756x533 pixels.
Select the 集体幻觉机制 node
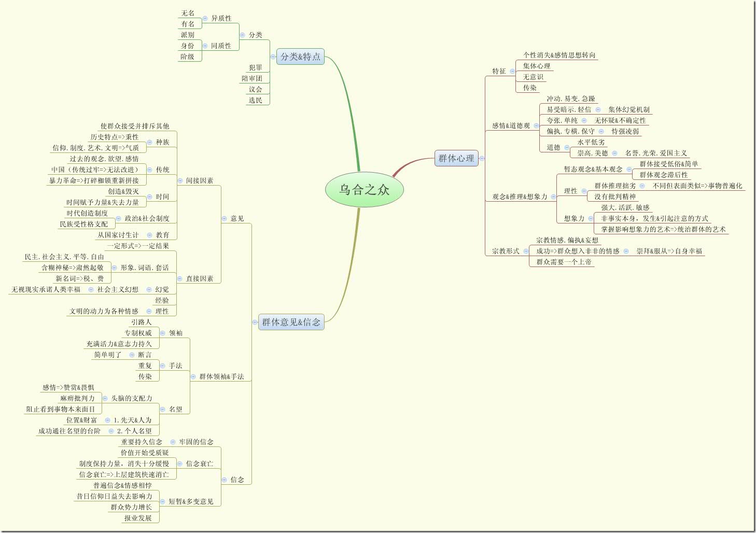(629, 109)
